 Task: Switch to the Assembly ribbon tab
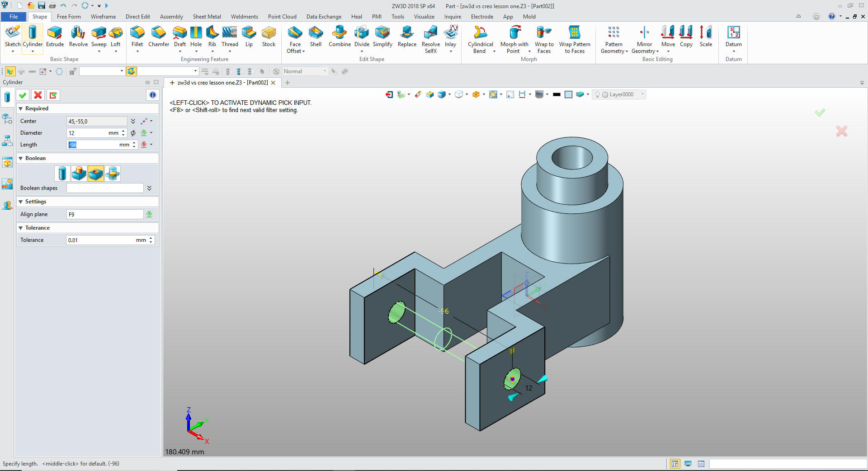171,17
